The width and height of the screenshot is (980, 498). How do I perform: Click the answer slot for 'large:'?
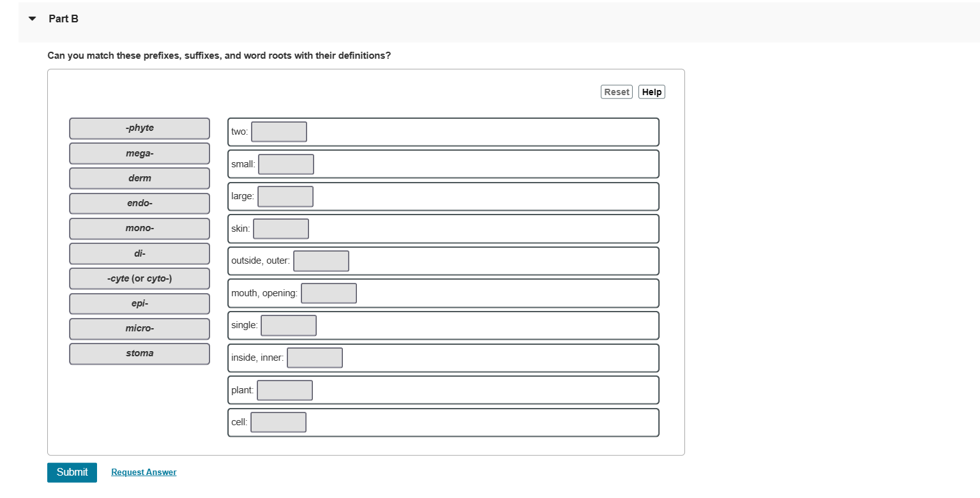[x=285, y=197]
